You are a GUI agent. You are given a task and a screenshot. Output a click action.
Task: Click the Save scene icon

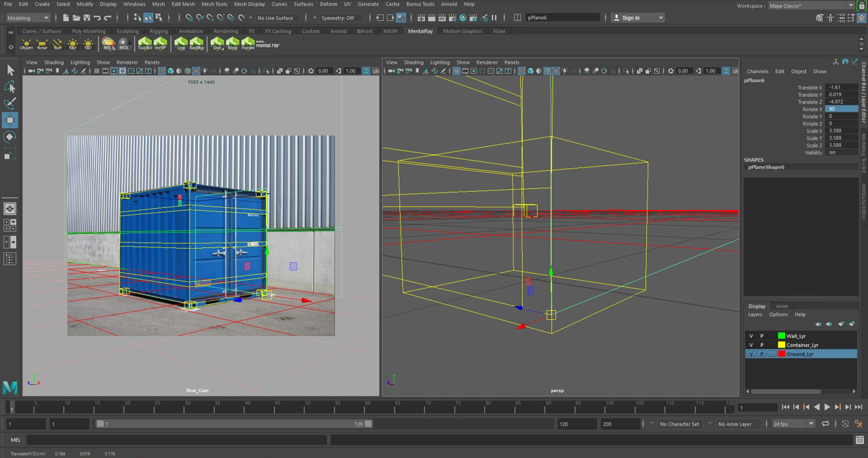[x=86, y=18]
